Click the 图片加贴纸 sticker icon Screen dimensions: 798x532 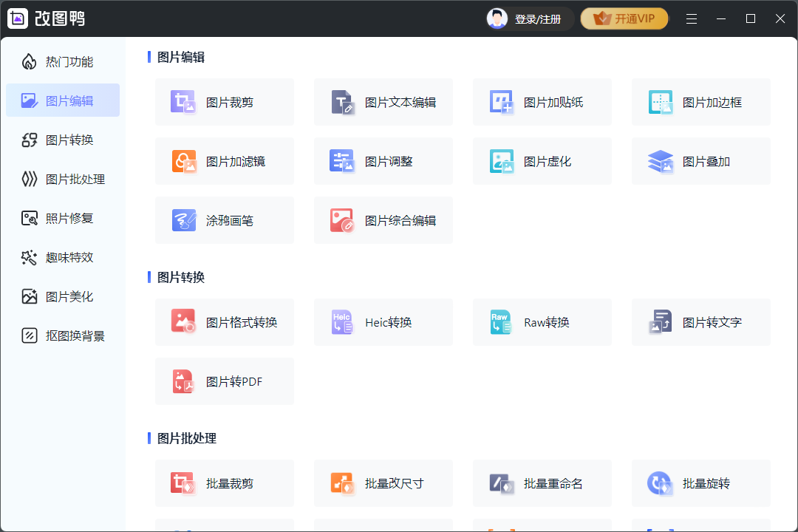pos(502,102)
